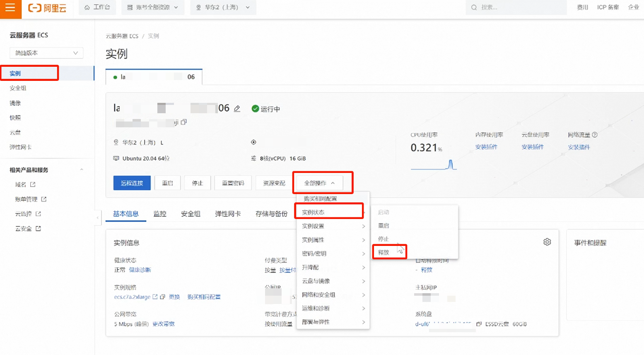
Task: Open the 云盘与镜像 submenu
Action: coord(333,281)
